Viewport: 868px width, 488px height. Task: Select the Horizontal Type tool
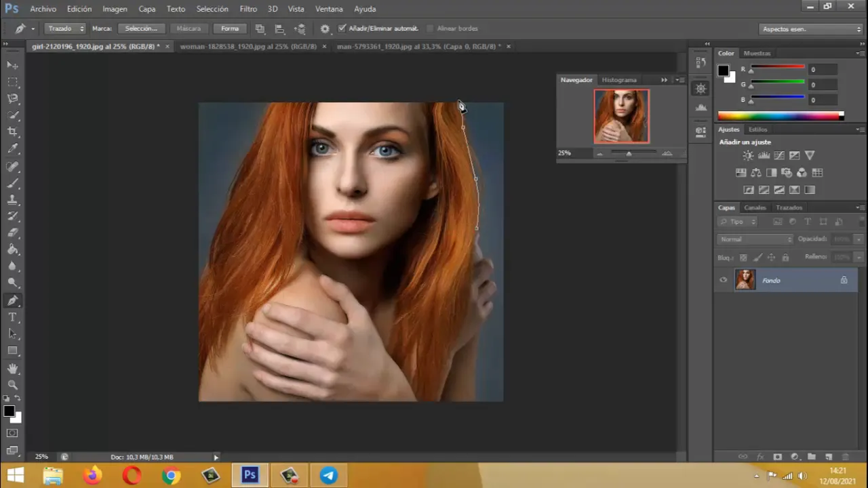coord(12,317)
